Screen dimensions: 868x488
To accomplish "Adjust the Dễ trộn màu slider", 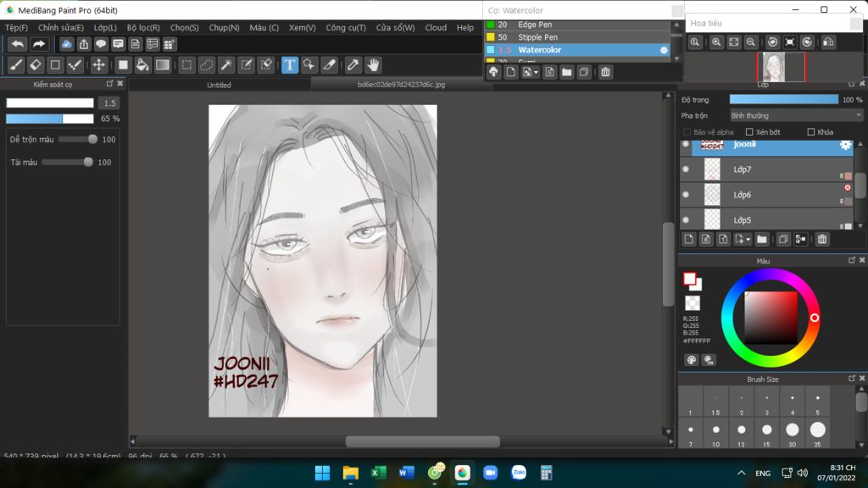I will tap(77, 140).
